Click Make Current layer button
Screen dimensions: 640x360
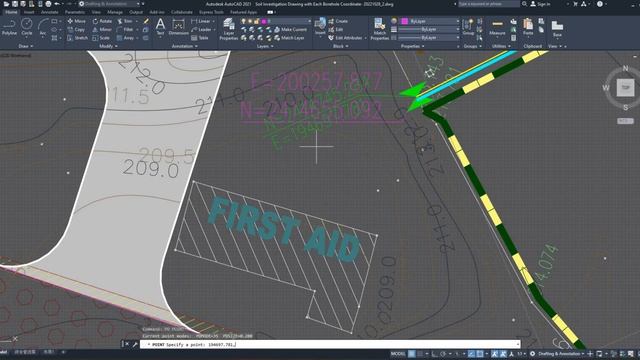[x=290, y=29]
